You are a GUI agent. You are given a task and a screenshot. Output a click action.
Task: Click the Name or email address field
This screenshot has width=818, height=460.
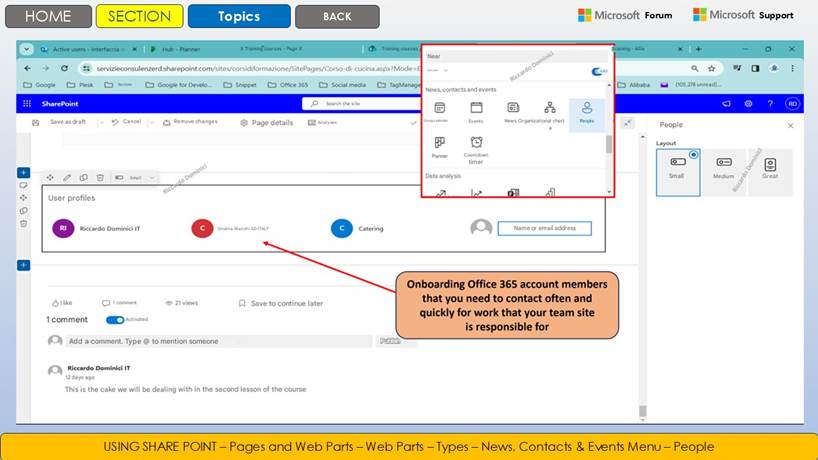coord(545,228)
